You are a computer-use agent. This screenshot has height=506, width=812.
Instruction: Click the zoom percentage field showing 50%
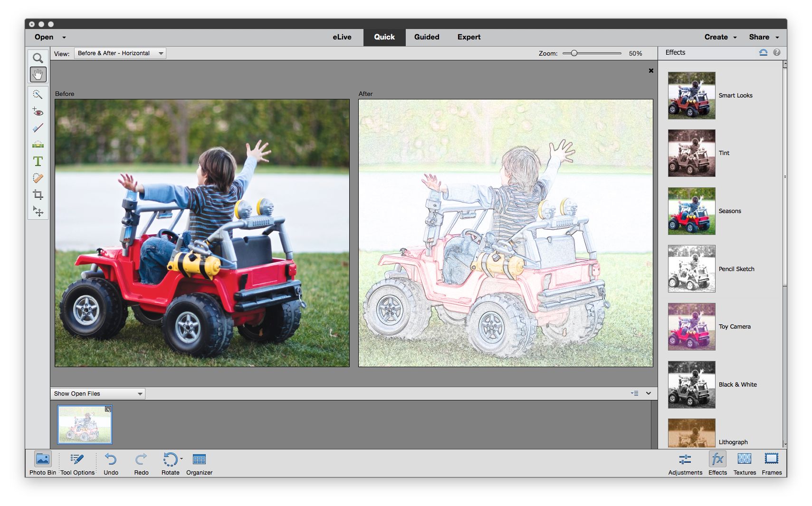point(635,54)
